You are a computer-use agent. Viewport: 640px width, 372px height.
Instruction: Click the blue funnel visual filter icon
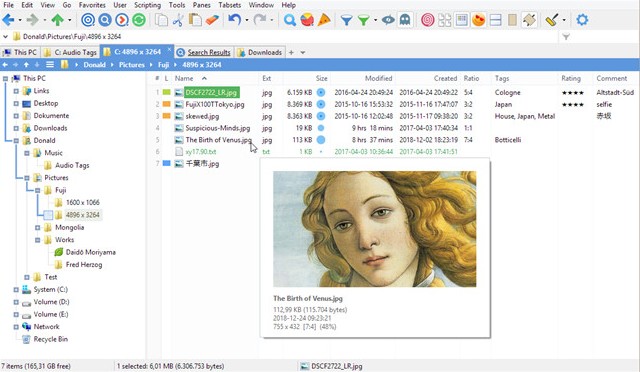tap(346, 20)
